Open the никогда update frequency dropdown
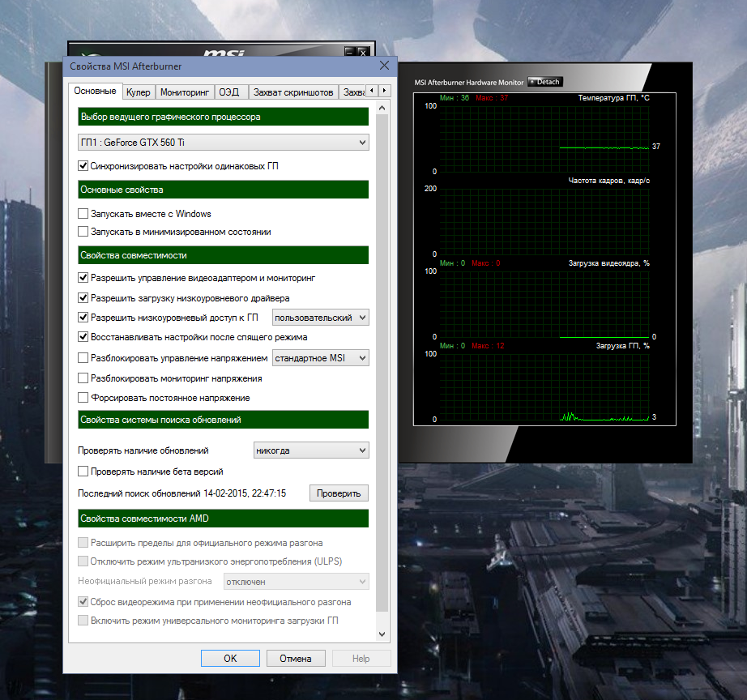Viewport: 747px width, 700px height. pos(312,450)
